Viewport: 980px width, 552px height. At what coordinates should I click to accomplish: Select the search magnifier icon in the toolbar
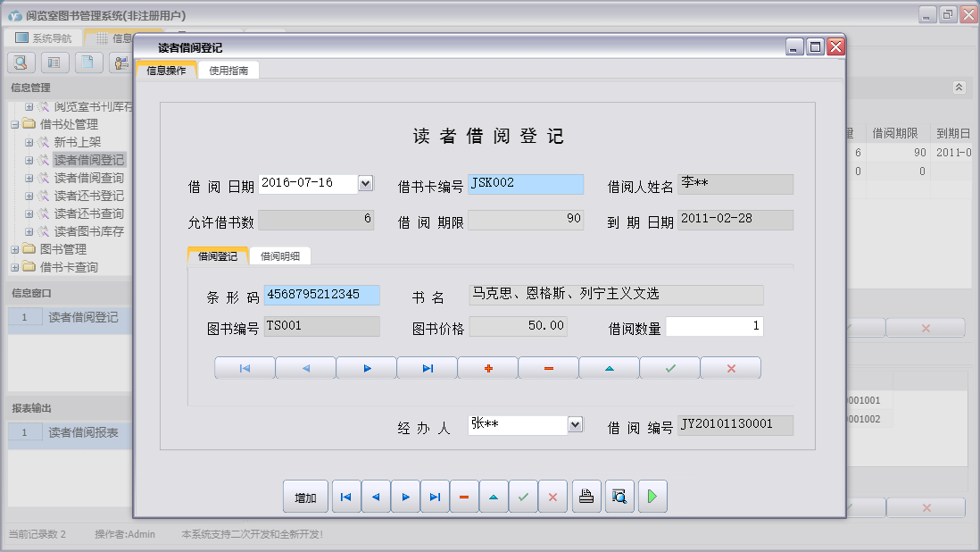coord(20,63)
